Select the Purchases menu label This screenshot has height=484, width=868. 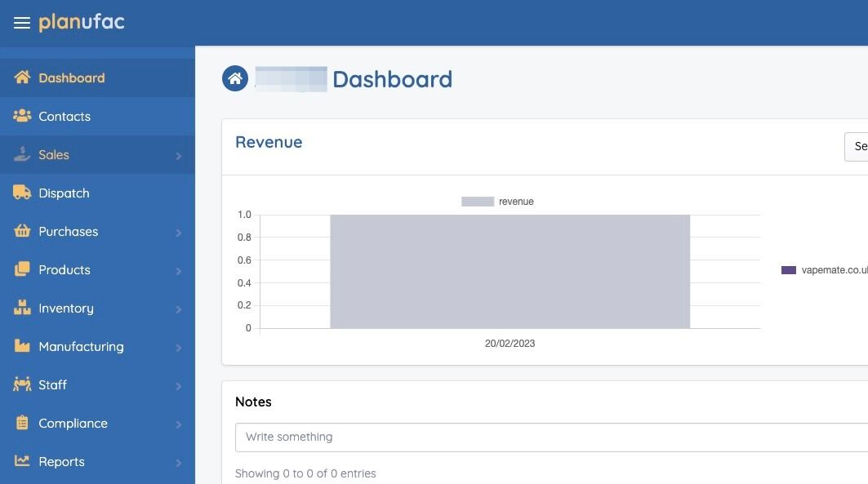[68, 231]
